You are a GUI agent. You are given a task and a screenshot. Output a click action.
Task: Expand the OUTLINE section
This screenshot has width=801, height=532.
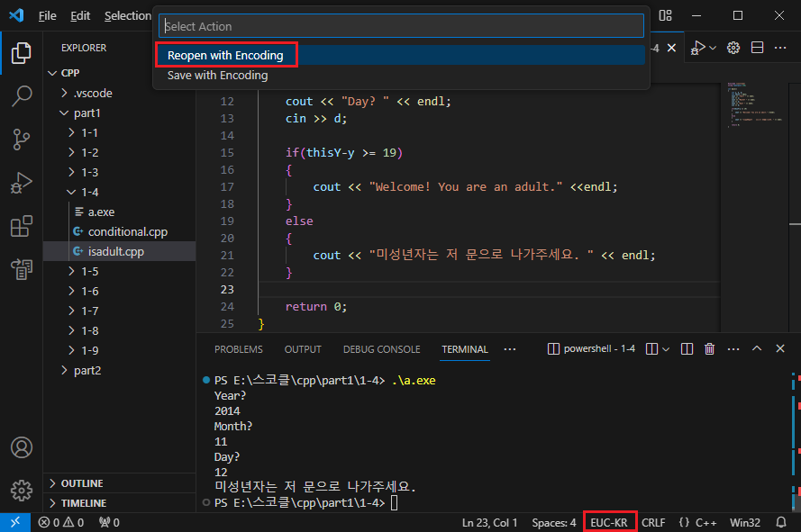[x=120, y=483]
